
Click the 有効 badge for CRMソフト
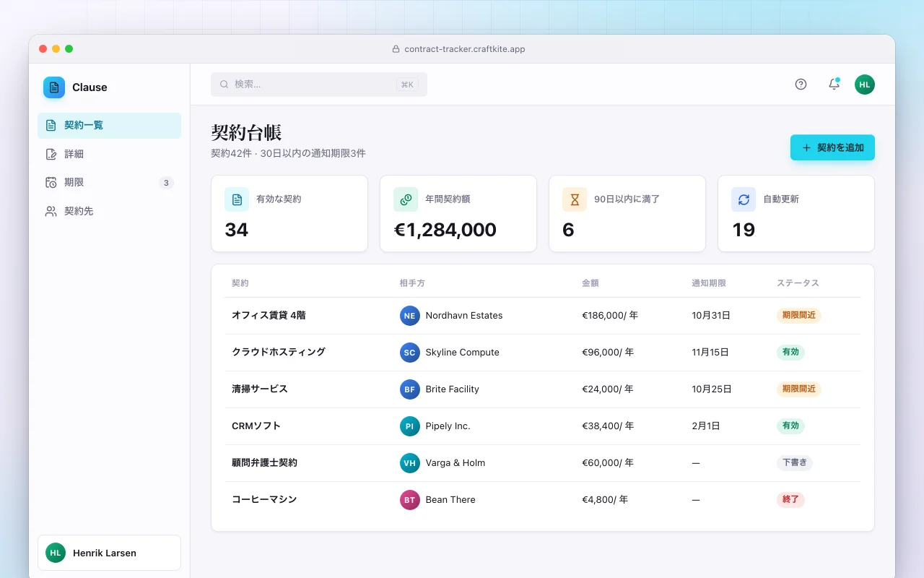coord(790,426)
